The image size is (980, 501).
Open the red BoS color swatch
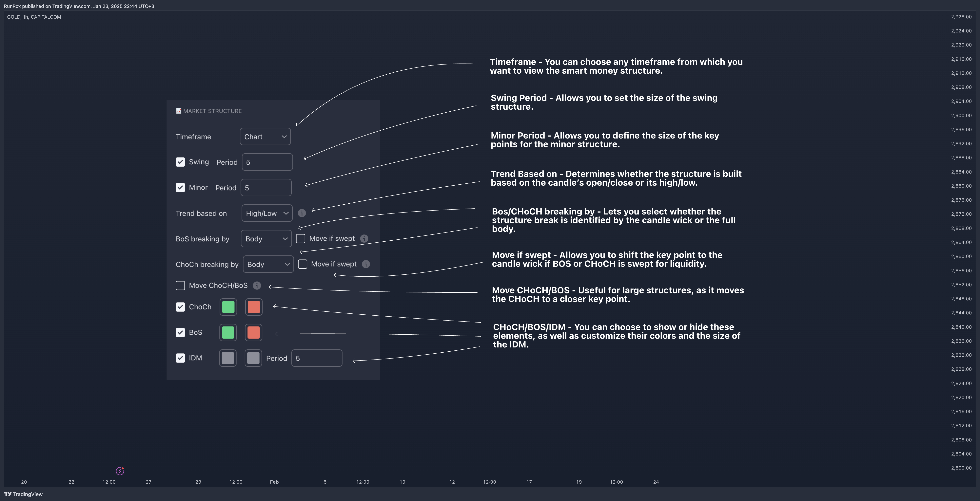[254, 333]
